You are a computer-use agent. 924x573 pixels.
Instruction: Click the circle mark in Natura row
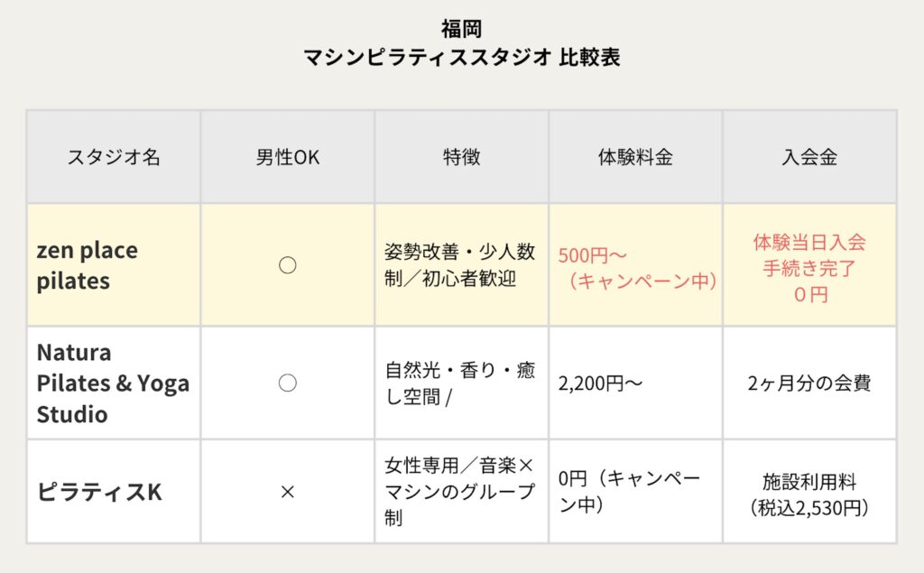tap(287, 384)
